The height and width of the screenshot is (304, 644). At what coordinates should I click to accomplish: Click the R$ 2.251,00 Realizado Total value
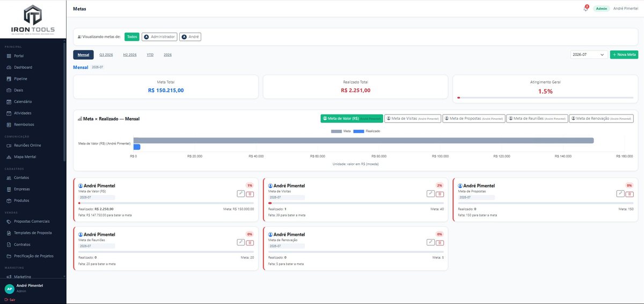pos(355,90)
